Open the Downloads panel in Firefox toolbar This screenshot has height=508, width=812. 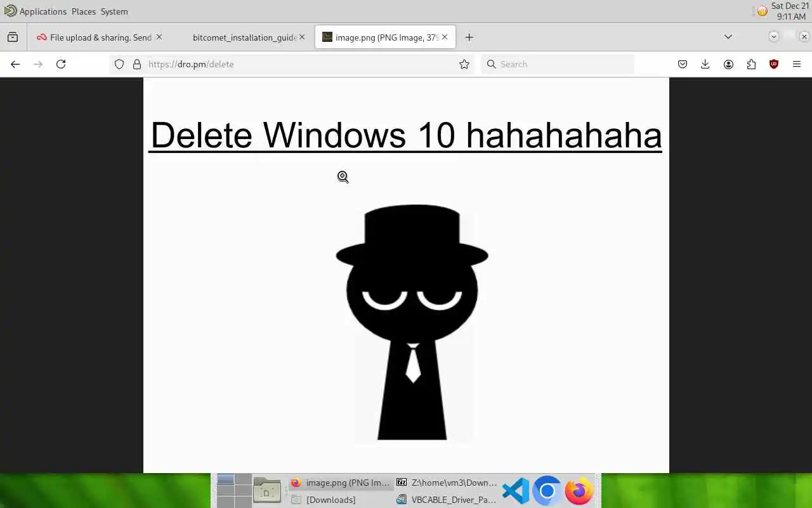click(x=705, y=64)
